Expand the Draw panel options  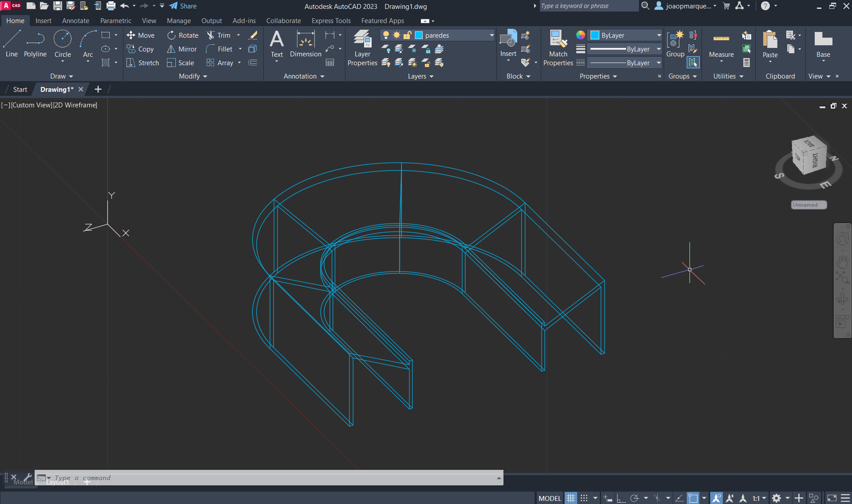tap(61, 76)
